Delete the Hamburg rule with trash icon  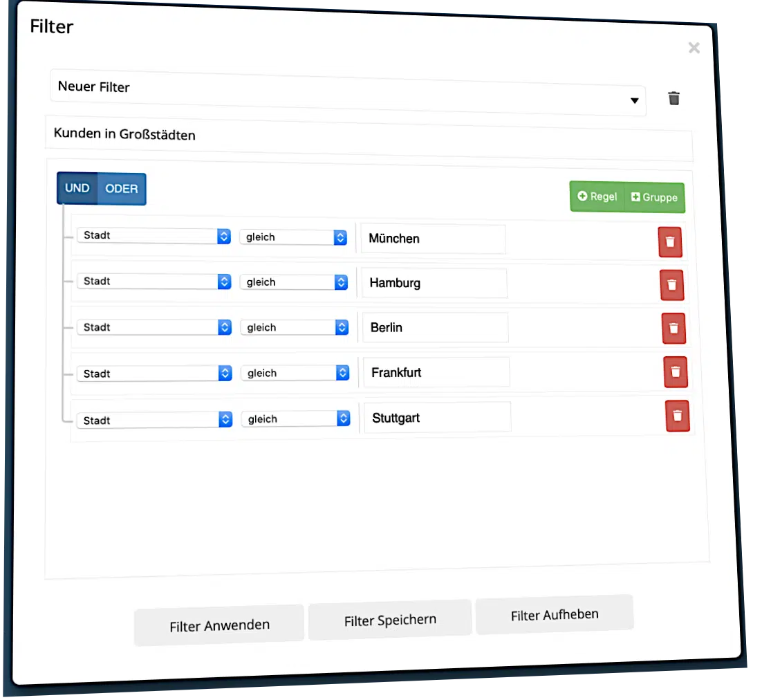coord(671,285)
